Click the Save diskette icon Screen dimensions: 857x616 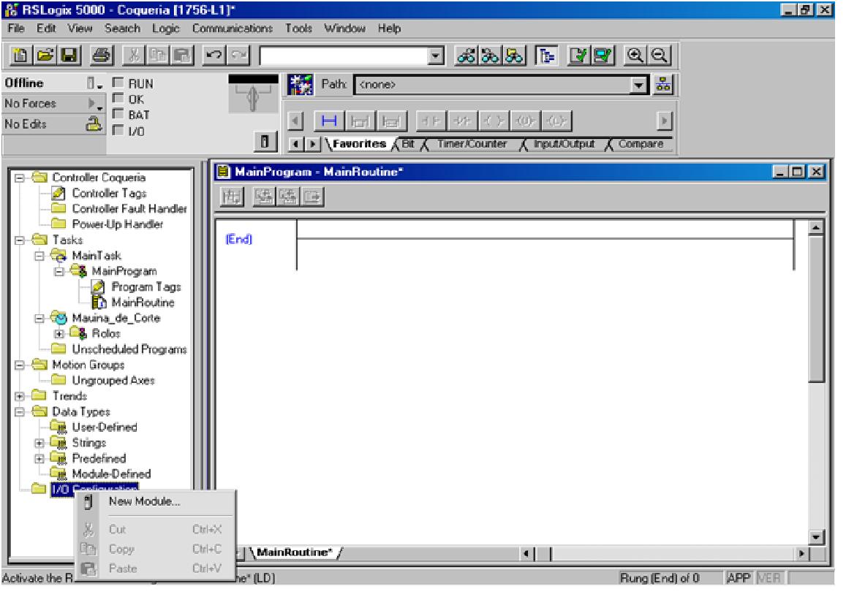(69, 55)
